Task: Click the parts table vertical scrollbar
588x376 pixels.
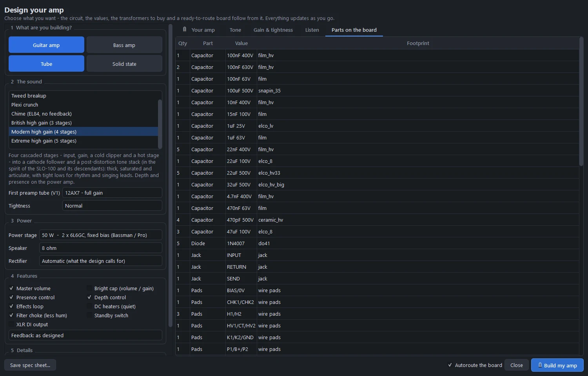Action: 581,102
